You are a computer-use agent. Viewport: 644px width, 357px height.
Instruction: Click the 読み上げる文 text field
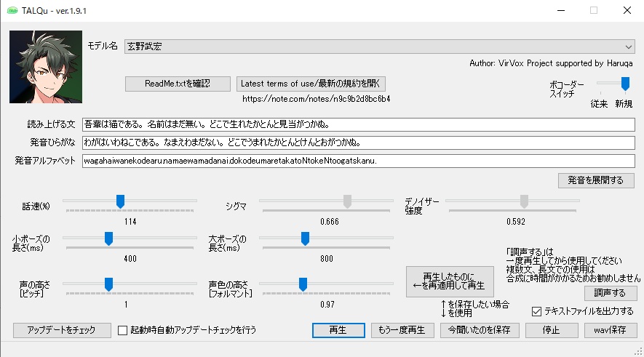pos(359,124)
